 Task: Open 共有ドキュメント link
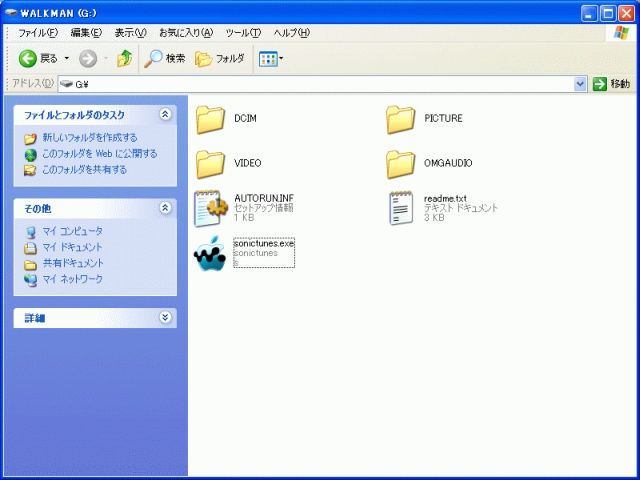pos(73,263)
